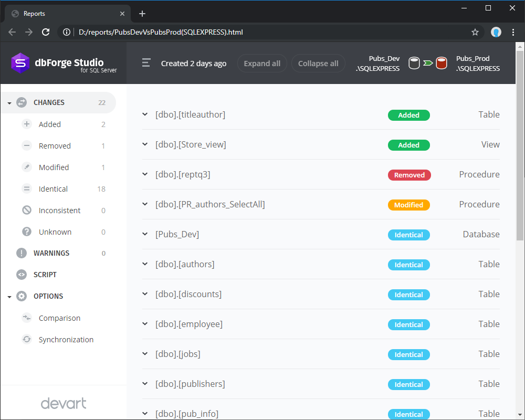Select the Inconsistent circle-slash icon
This screenshot has height=420, width=525.
coord(27,210)
